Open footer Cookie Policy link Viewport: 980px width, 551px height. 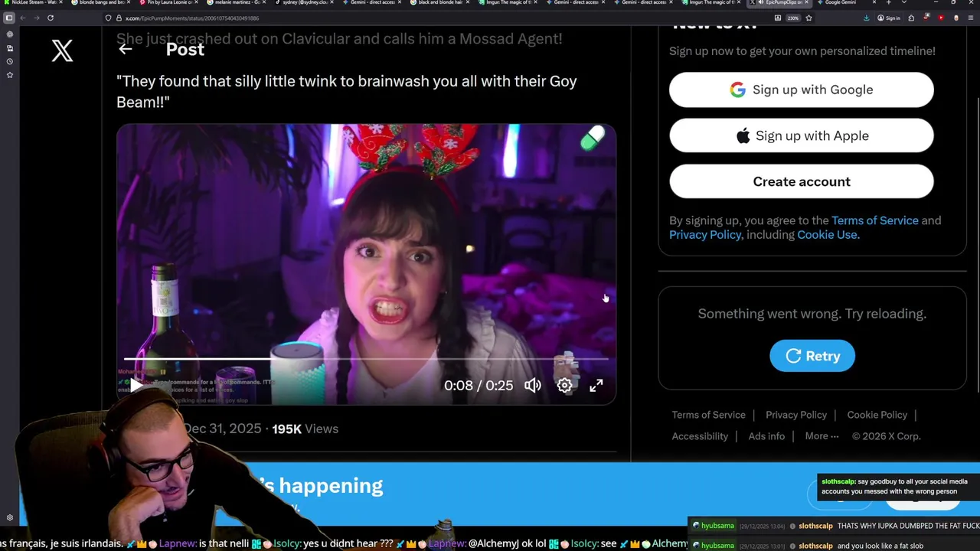click(877, 415)
